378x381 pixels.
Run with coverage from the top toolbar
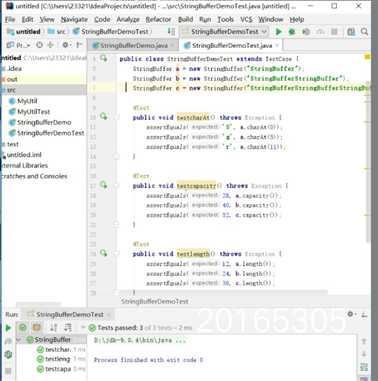click(306, 32)
